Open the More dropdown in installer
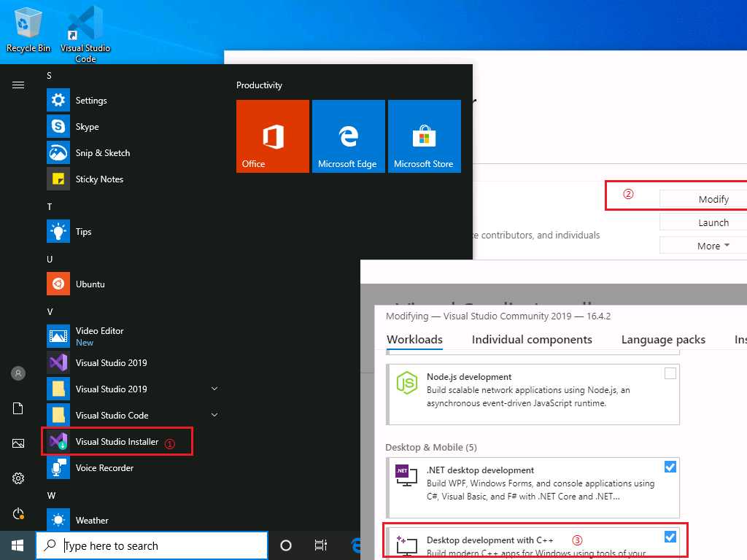This screenshot has height=560, width=747. [x=713, y=246]
